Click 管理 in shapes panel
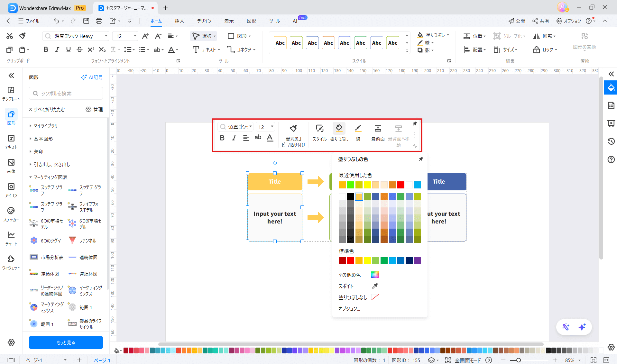This screenshot has height=364, width=617. tap(94, 109)
